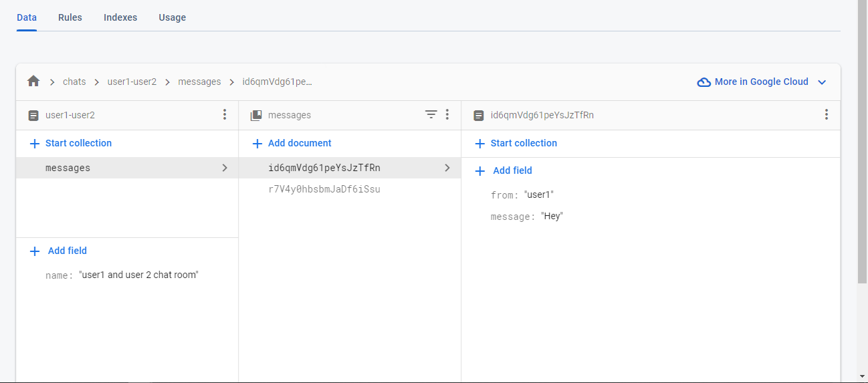Viewport: 868px width, 383px height.
Task: Add document to messages collection
Action: tap(292, 143)
